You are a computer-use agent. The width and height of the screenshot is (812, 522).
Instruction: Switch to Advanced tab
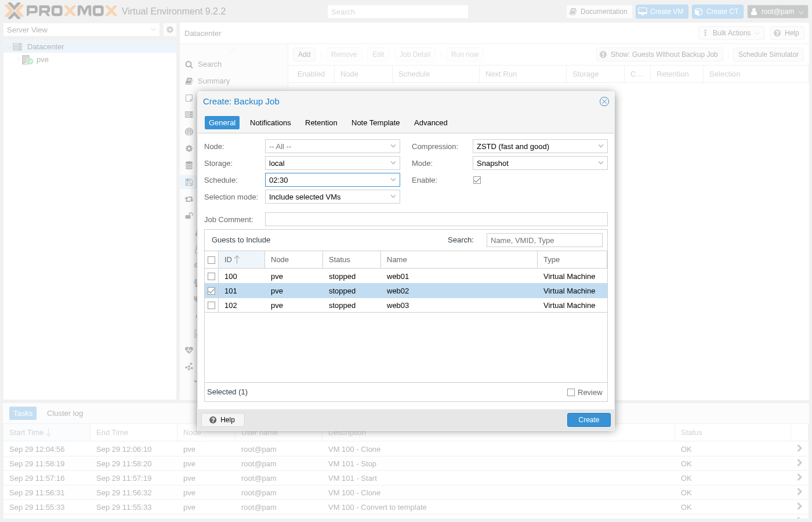[431, 123]
